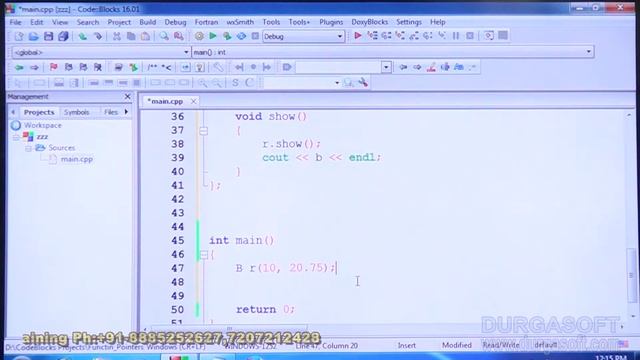Viewport: 640px width, 360px height.
Task: Fold the main function block at line 46
Action: pyautogui.click(x=204, y=255)
